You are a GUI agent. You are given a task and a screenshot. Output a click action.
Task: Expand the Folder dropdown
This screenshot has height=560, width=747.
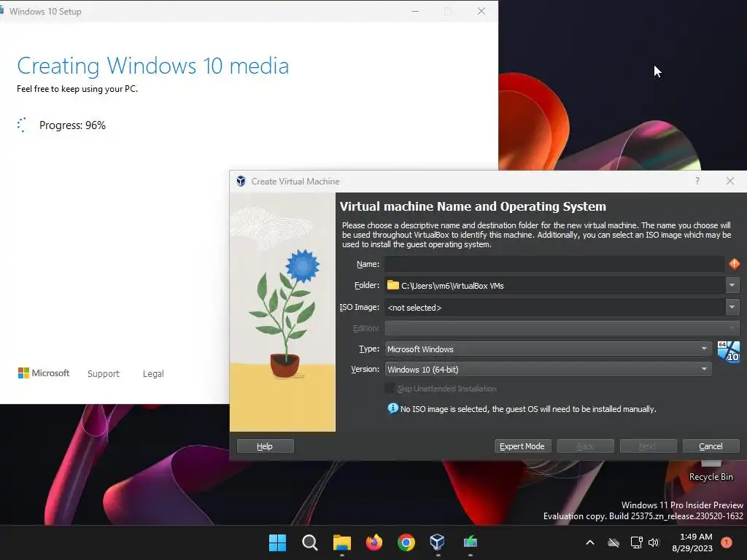[x=732, y=285]
